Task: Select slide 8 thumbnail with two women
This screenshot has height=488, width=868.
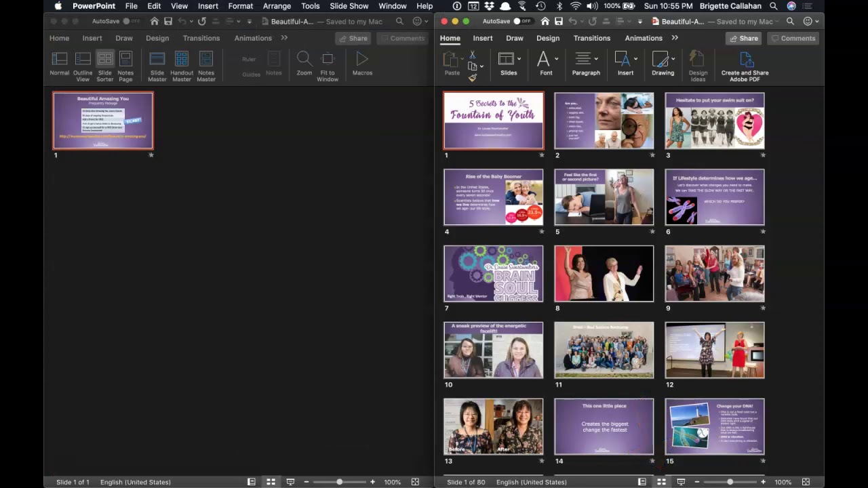Action: [x=604, y=274]
